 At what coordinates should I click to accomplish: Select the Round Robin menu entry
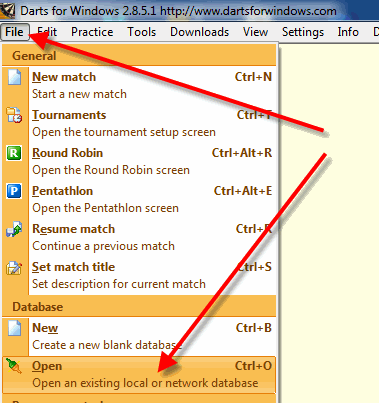point(139,161)
